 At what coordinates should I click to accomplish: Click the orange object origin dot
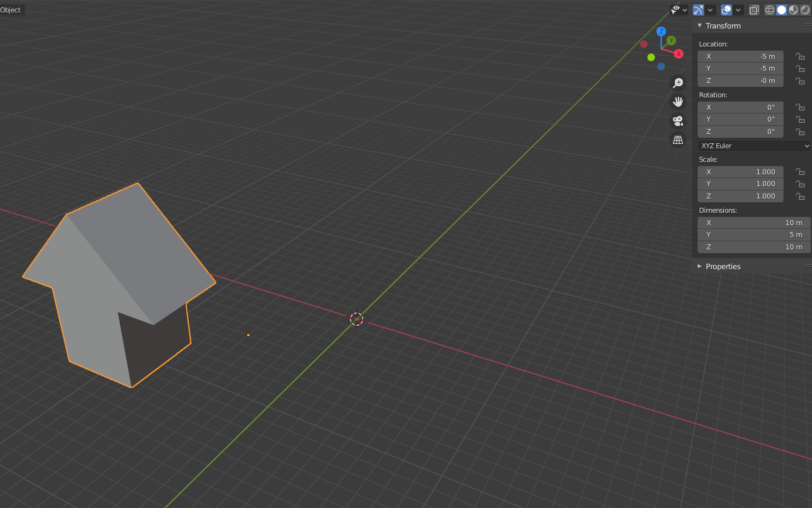pos(248,335)
